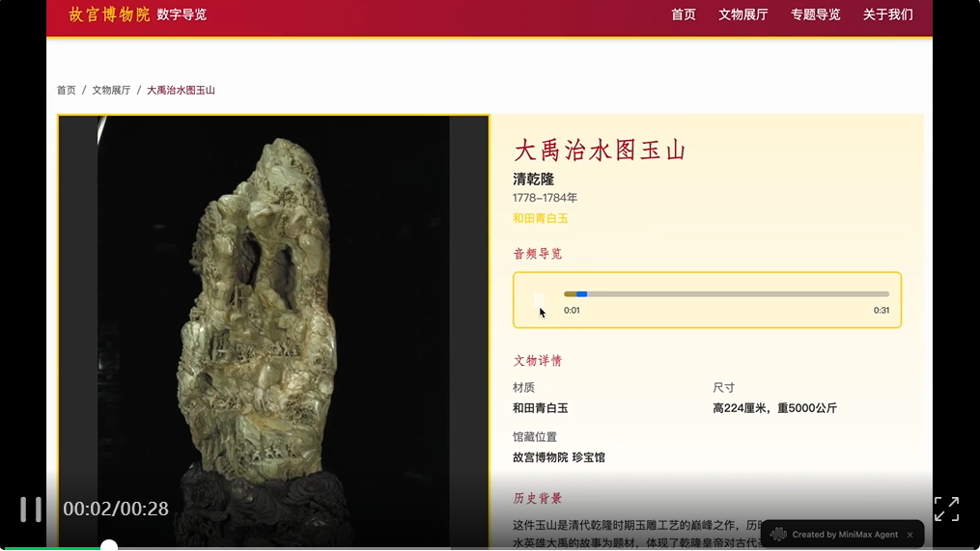This screenshot has height=551, width=980.
Task: Click the MiniMax Agent waveform logo icon
Action: 778,535
